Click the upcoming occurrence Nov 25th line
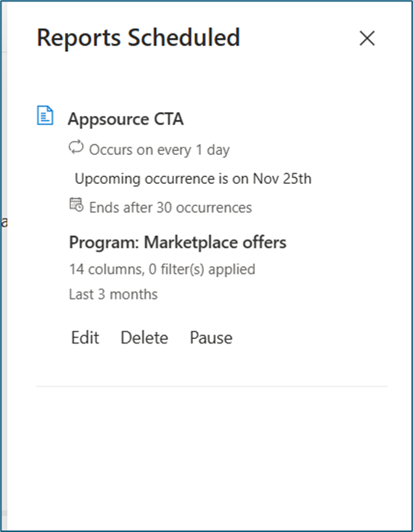 [x=192, y=179]
